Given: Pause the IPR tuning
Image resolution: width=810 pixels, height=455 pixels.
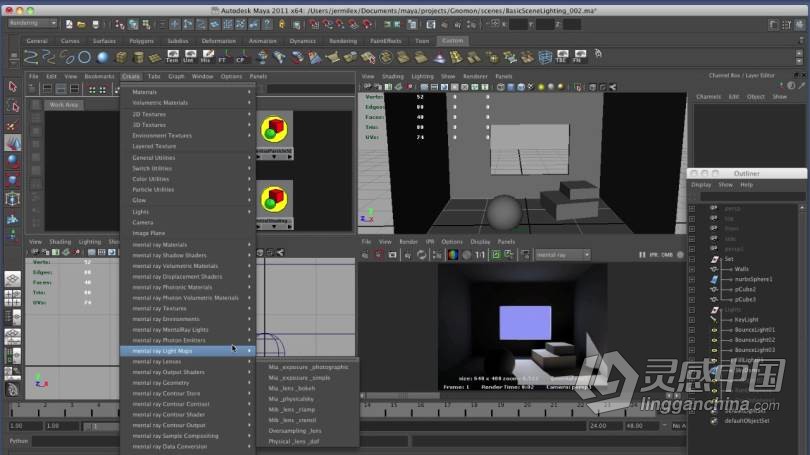Looking at the screenshot, I should pyautogui.click(x=642, y=255).
